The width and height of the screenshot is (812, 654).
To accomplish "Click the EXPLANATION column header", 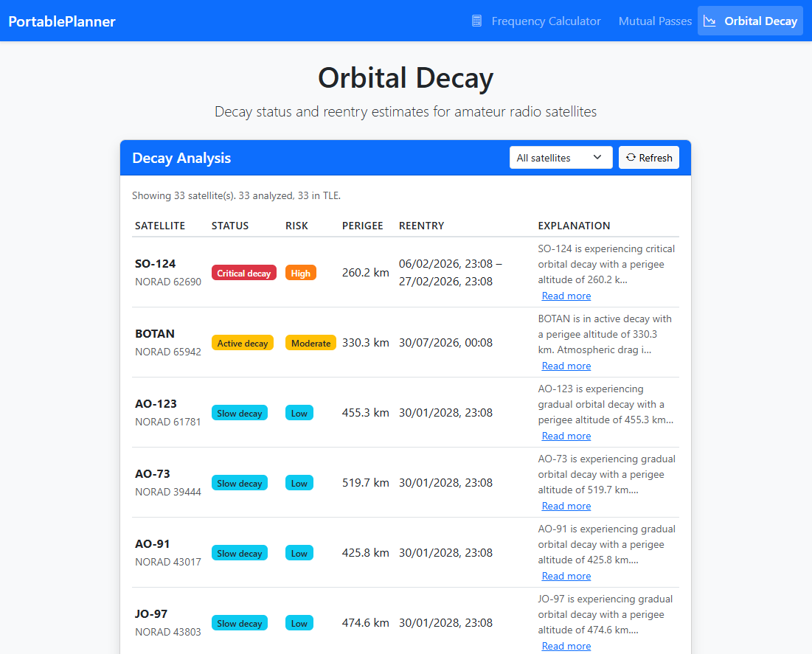I will (574, 225).
